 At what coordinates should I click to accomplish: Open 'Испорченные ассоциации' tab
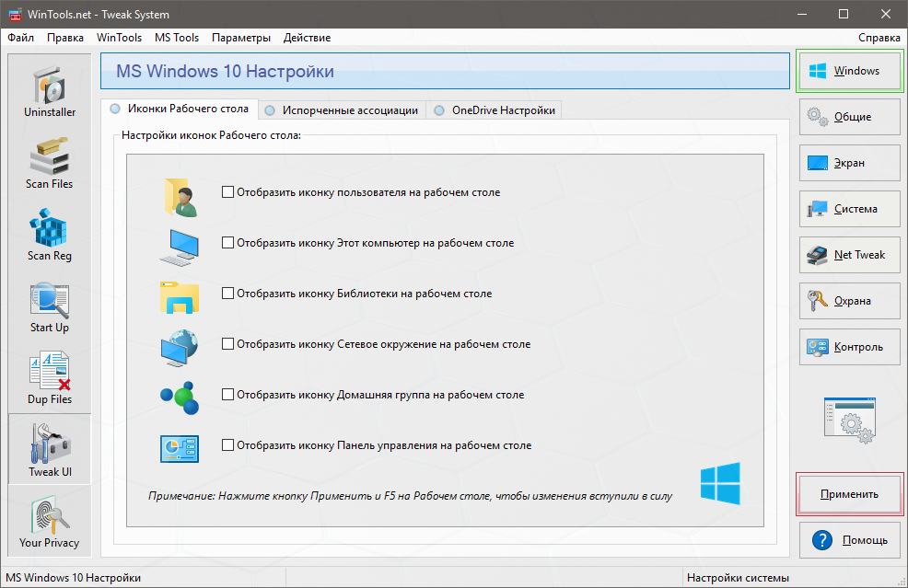[343, 110]
